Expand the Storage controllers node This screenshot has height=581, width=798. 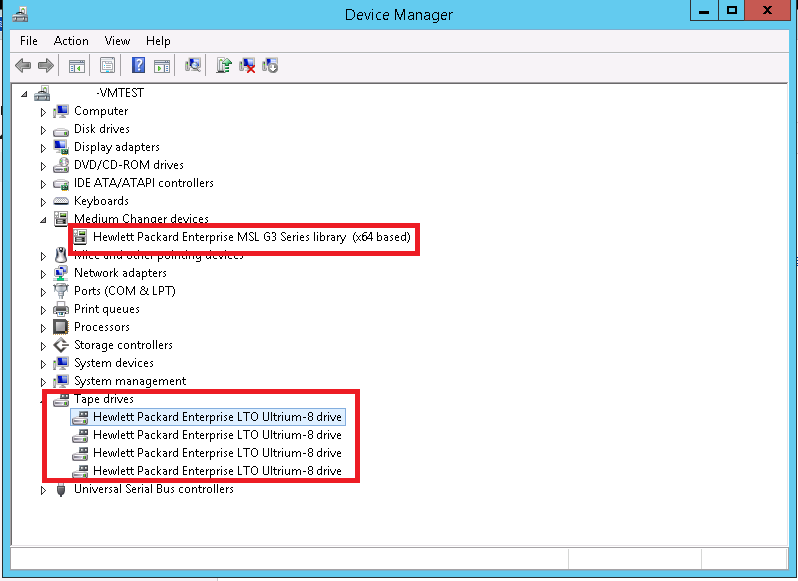(x=43, y=346)
